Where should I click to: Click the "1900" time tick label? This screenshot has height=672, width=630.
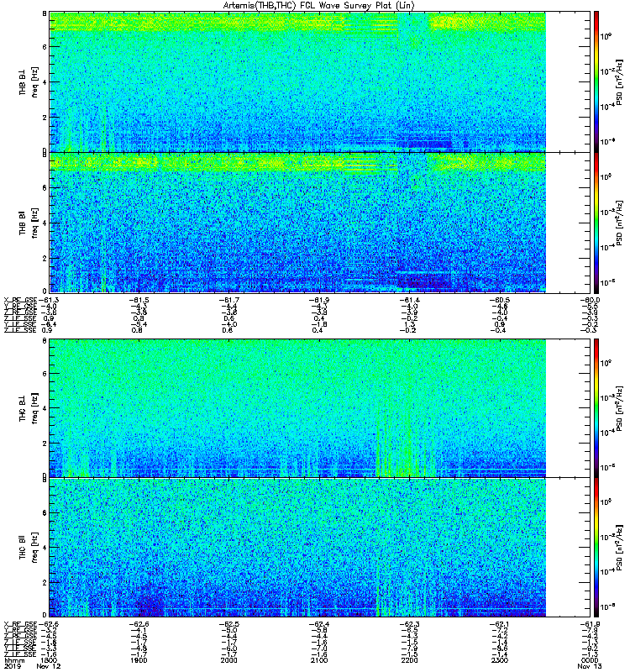pyautogui.click(x=139, y=660)
